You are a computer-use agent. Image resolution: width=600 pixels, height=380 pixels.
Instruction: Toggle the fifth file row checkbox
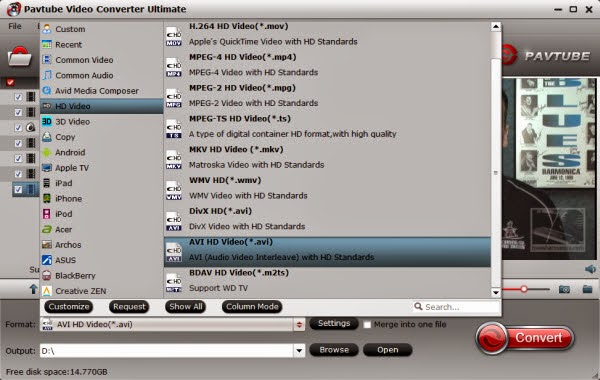[18, 158]
